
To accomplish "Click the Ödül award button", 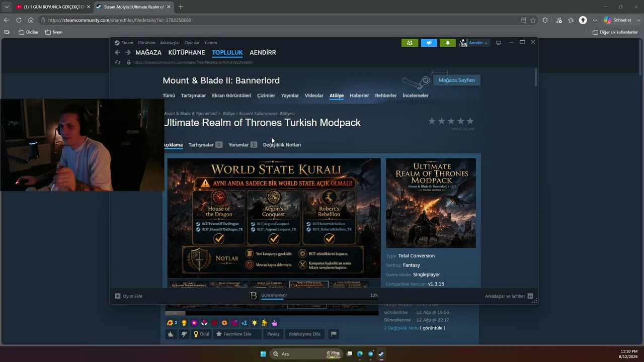I will tap(201, 334).
